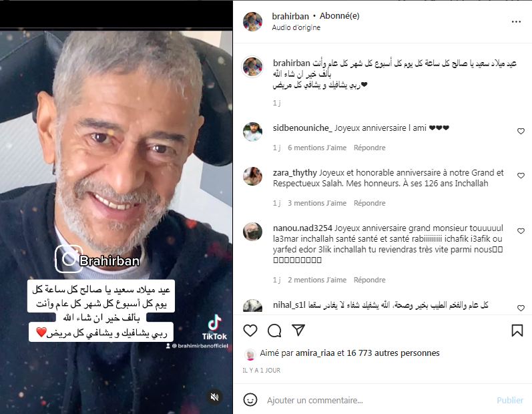The height and width of the screenshot is (414, 532).
Task: Open the comment bubble icon
Action: point(274,330)
